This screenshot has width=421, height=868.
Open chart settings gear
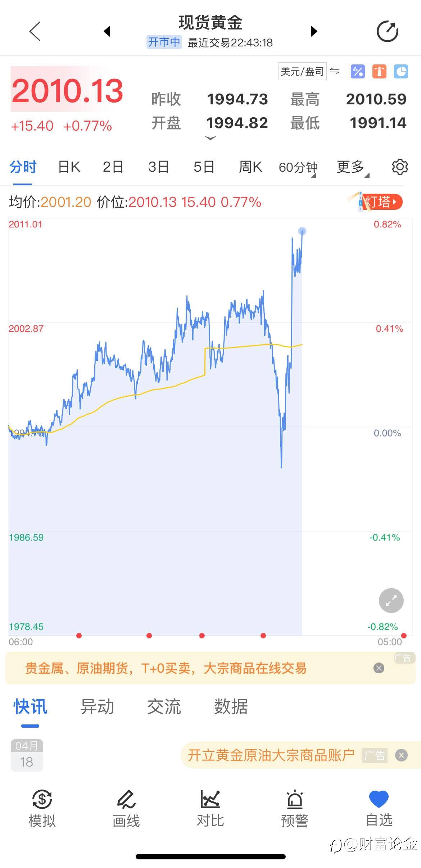(x=399, y=167)
